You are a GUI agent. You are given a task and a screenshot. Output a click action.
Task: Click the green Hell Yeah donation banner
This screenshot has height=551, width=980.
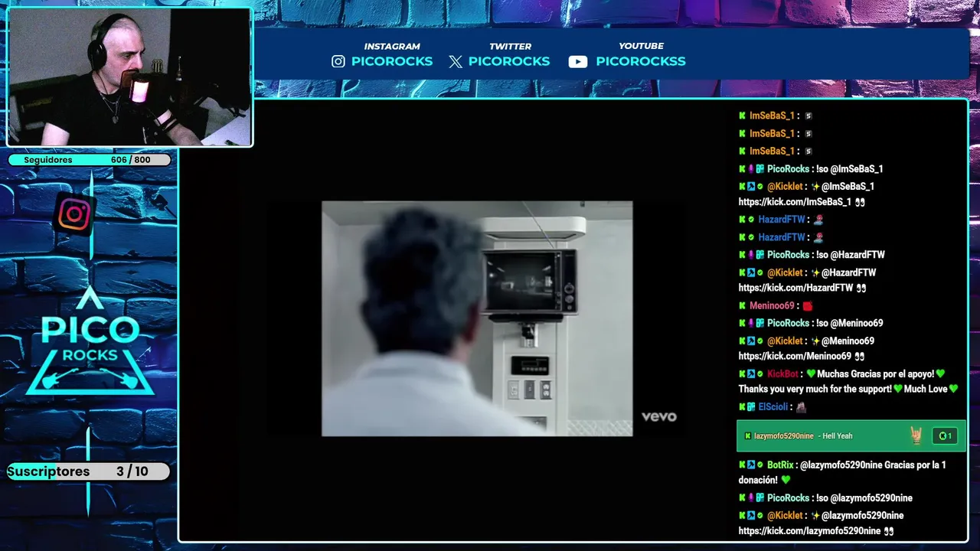pos(851,436)
